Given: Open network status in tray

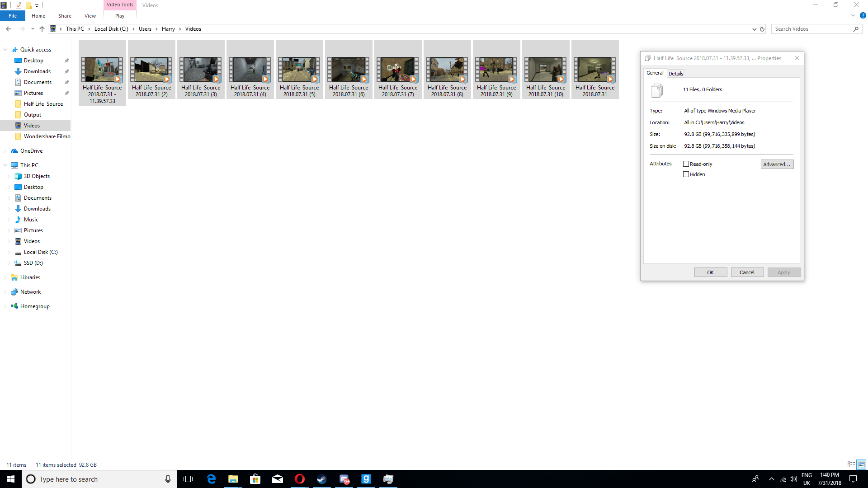Looking at the screenshot, I should (x=783, y=479).
